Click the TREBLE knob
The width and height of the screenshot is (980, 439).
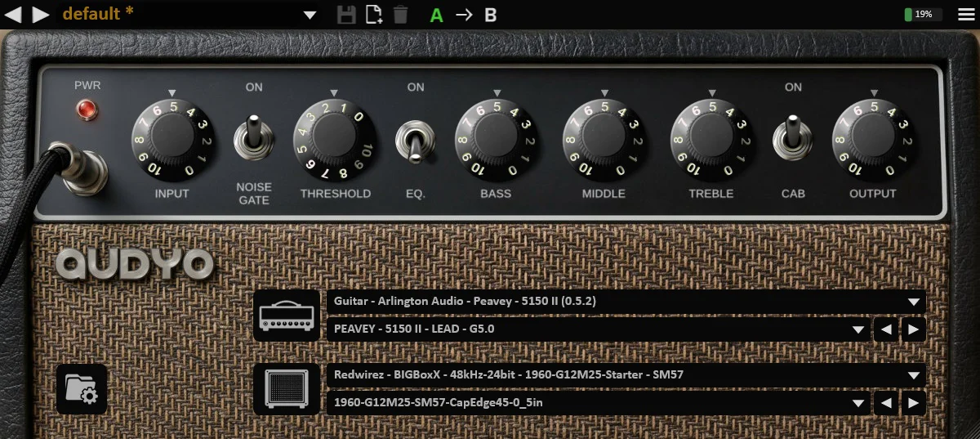coord(711,138)
